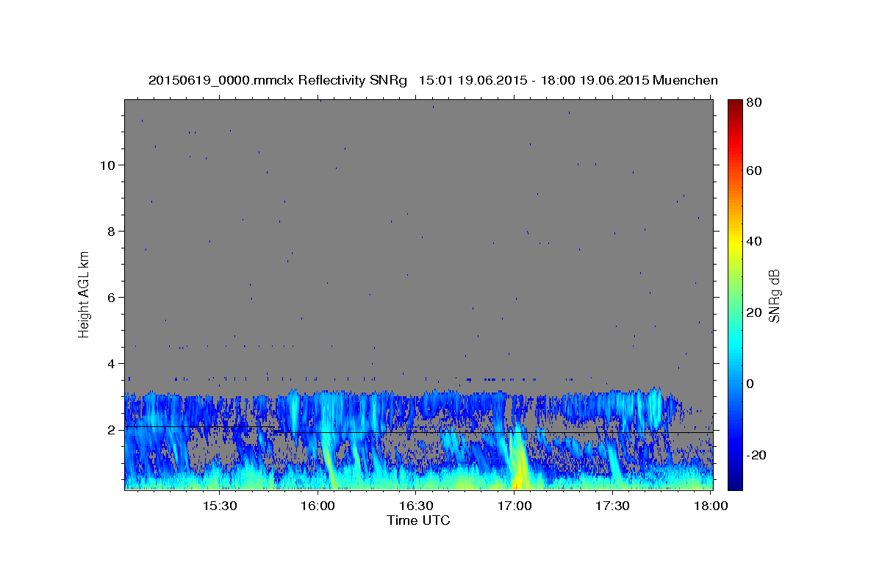Click the 'Height AGL km' axis label
The width and height of the screenshot is (882, 588).
[85, 294]
